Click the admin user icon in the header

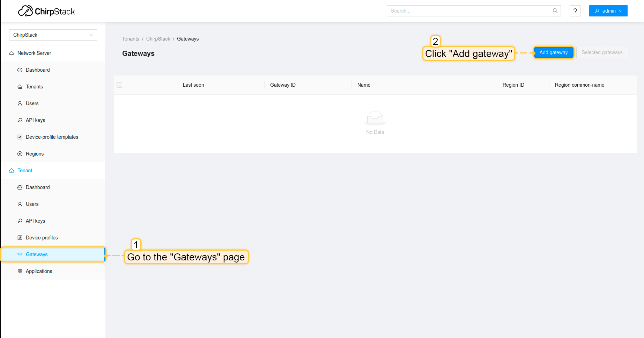(x=597, y=11)
